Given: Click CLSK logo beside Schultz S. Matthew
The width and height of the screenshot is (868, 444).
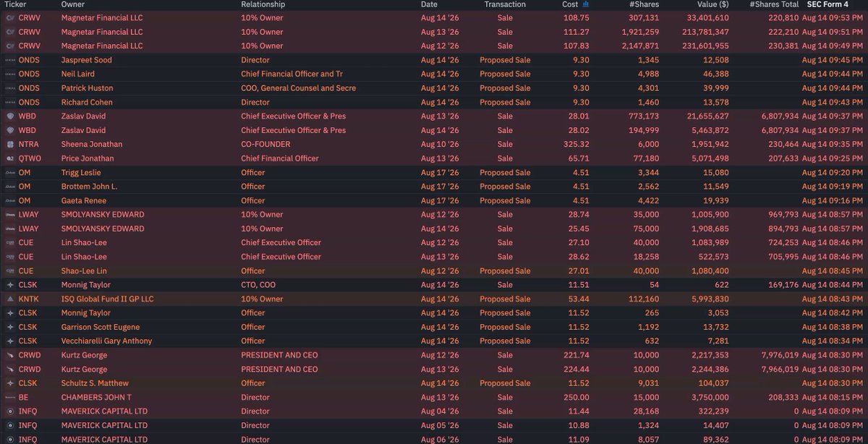Looking at the screenshot, I should tap(10, 383).
